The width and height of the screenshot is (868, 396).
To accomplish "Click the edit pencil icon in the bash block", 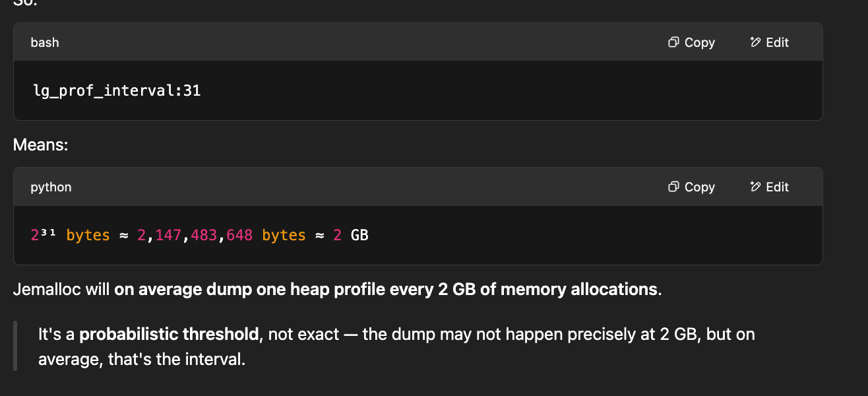I will pyautogui.click(x=756, y=42).
